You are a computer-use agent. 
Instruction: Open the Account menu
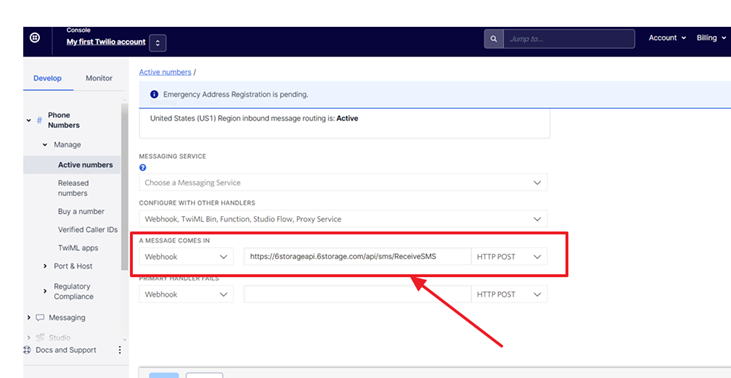[667, 38]
